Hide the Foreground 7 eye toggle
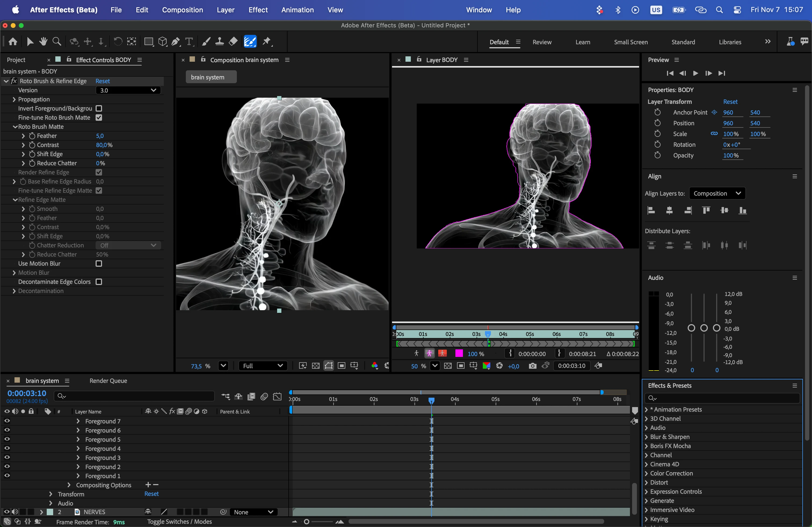Screen dimensions: 812x527 pyautogui.click(x=7, y=421)
